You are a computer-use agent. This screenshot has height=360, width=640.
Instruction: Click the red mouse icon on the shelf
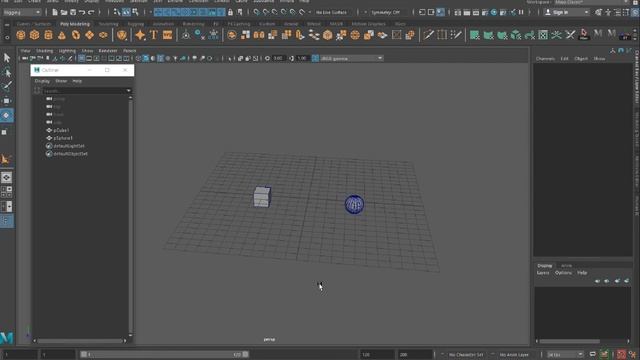(x=584, y=35)
